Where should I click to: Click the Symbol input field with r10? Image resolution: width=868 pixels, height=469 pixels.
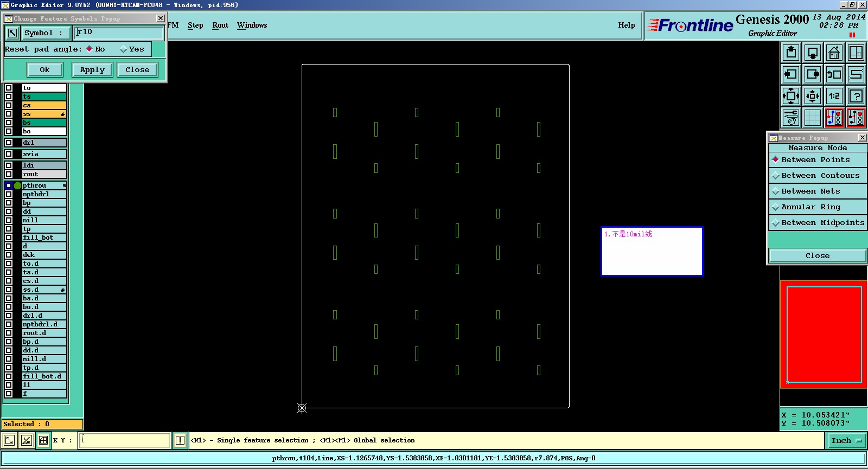click(119, 33)
